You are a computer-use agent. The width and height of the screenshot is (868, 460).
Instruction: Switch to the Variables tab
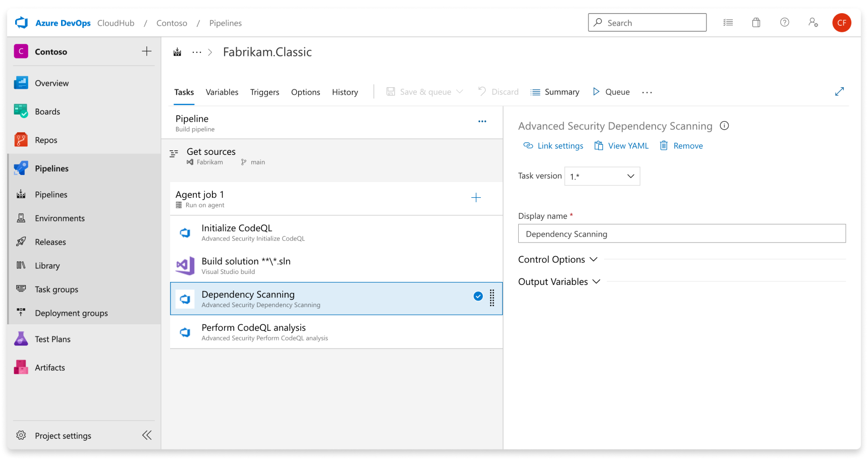coord(222,92)
